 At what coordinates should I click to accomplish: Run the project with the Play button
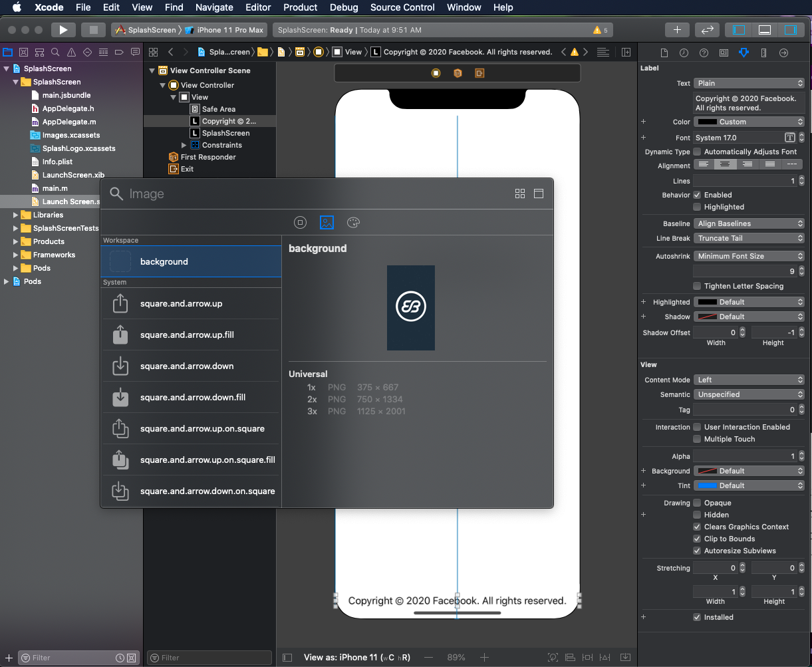63,30
